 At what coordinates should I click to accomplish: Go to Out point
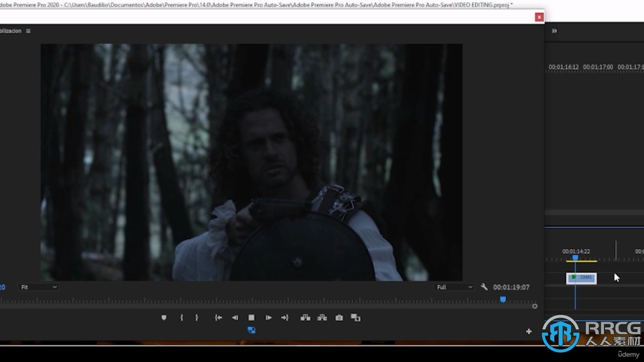click(285, 318)
